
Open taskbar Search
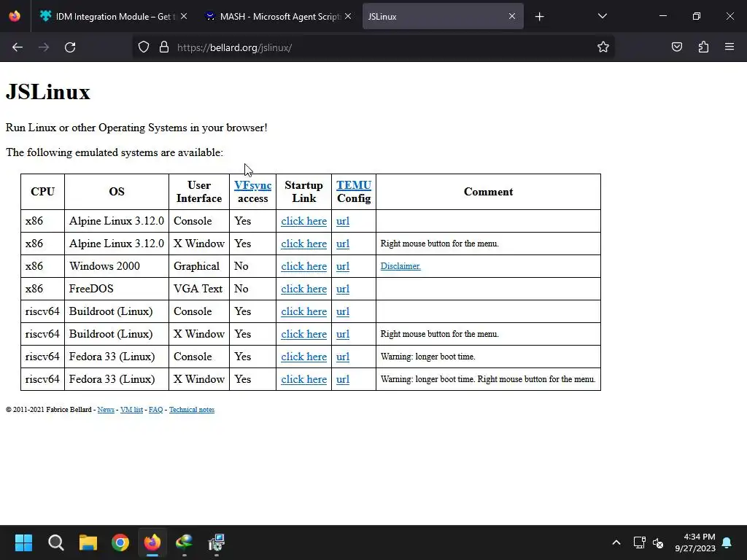click(x=55, y=542)
